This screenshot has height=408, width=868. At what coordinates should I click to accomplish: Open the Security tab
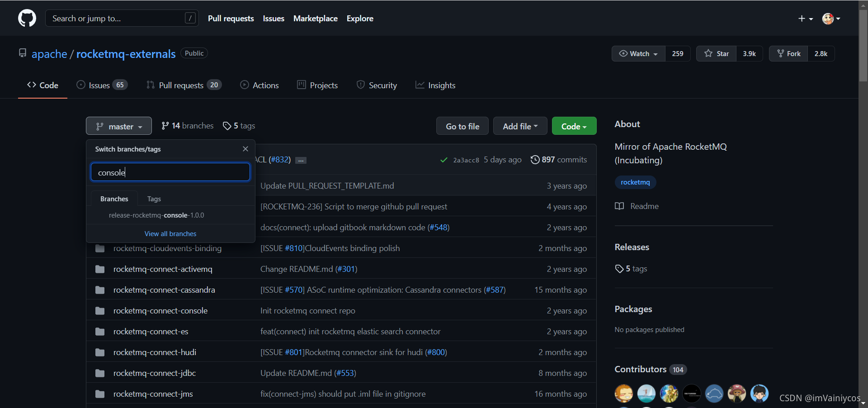[377, 85]
